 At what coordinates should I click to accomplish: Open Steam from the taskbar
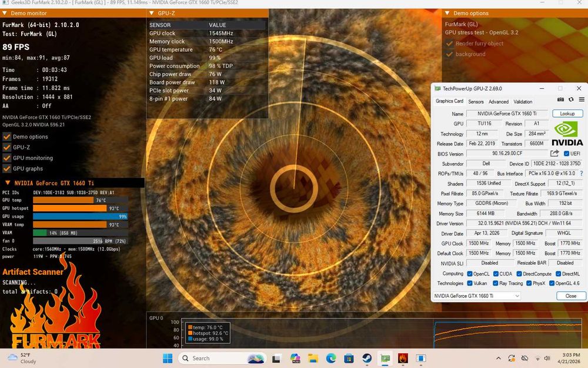(x=367, y=359)
